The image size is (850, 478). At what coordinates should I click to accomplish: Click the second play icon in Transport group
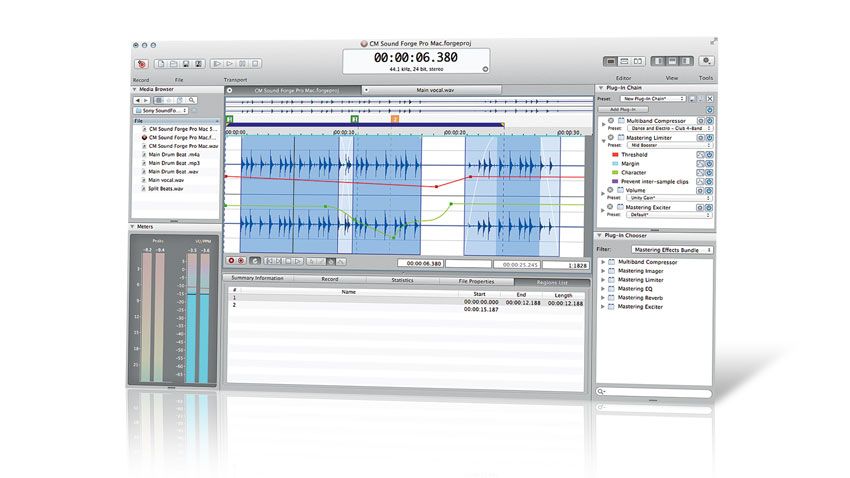230,64
